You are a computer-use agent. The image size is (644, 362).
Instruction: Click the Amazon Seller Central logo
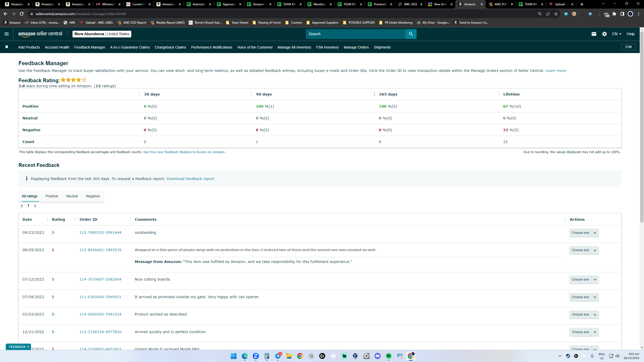pos(40,34)
